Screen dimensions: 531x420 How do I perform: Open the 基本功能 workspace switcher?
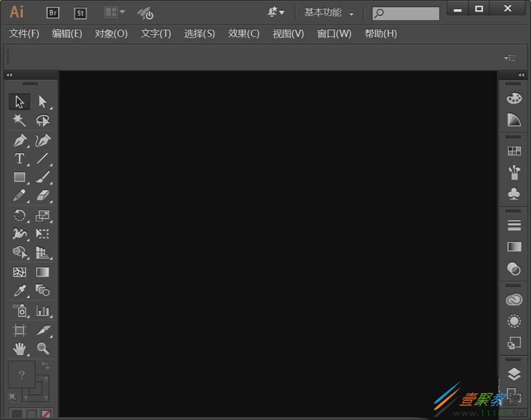329,13
